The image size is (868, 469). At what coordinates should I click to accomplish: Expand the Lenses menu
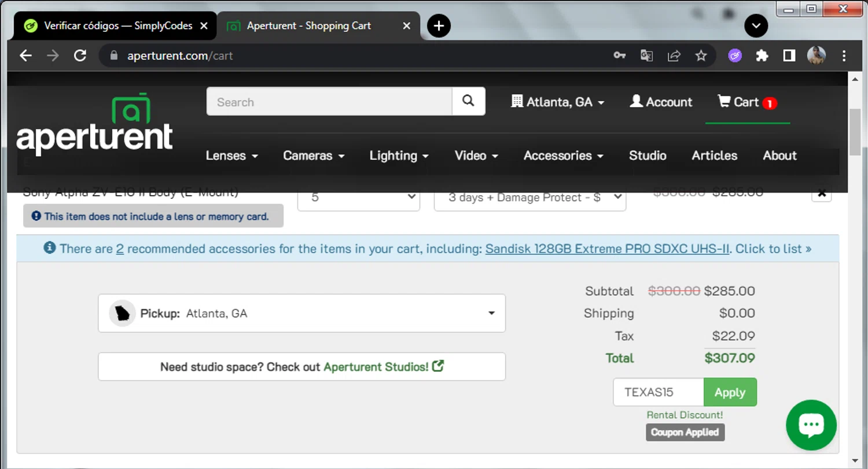point(231,156)
